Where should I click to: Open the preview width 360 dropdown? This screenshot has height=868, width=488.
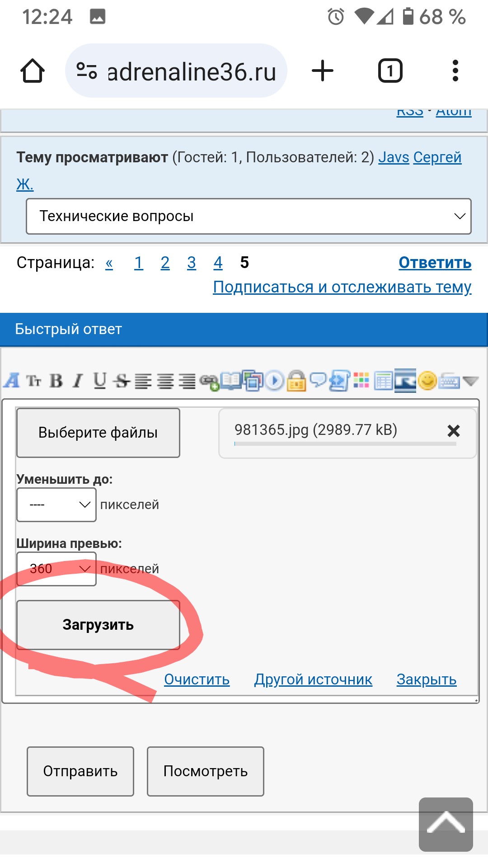point(56,569)
